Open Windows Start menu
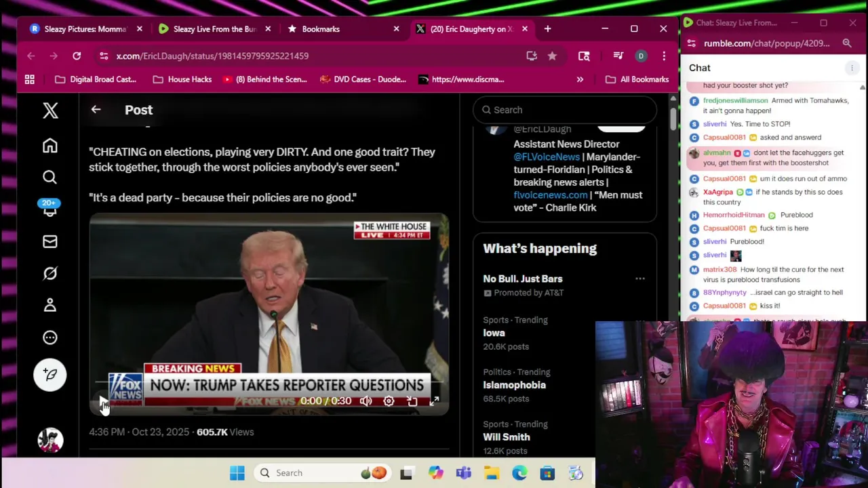This screenshot has width=868, height=488. pyautogui.click(x=237, y=473)
